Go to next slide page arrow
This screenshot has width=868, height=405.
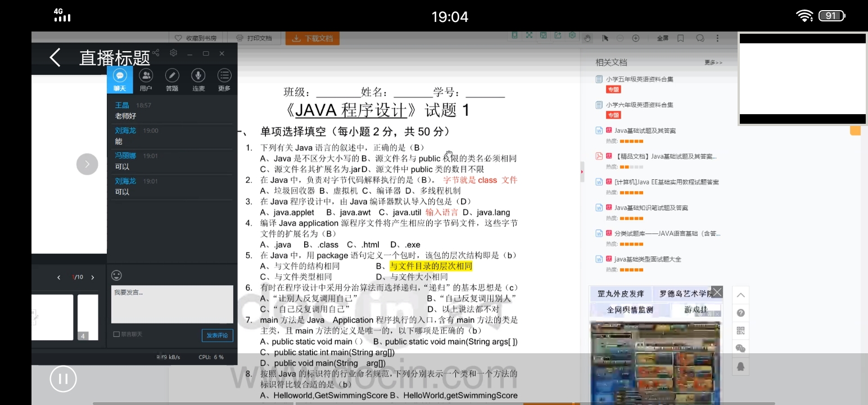(x=93, y=277)
